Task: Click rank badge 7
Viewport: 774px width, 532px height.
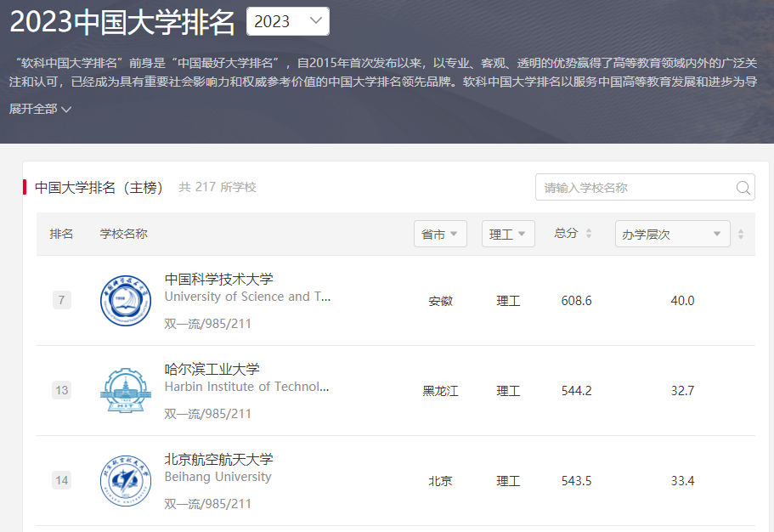Action: (x=62, y=300)
